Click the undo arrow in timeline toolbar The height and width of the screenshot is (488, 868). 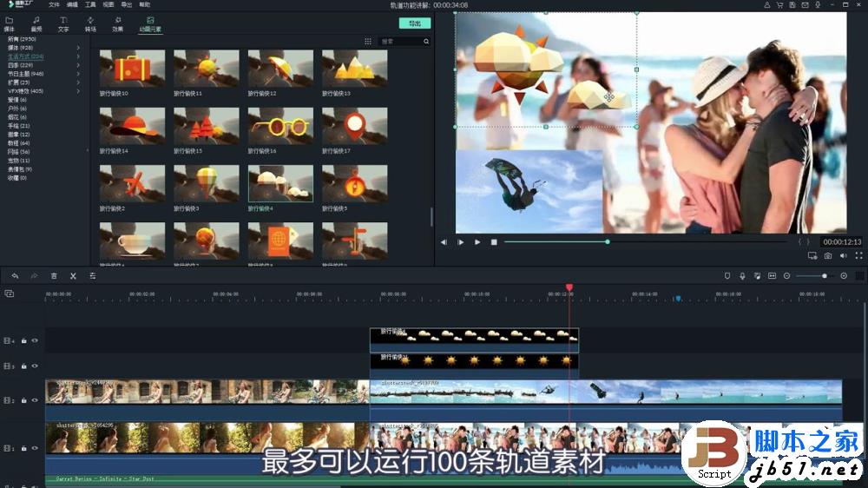coord(15,276)
